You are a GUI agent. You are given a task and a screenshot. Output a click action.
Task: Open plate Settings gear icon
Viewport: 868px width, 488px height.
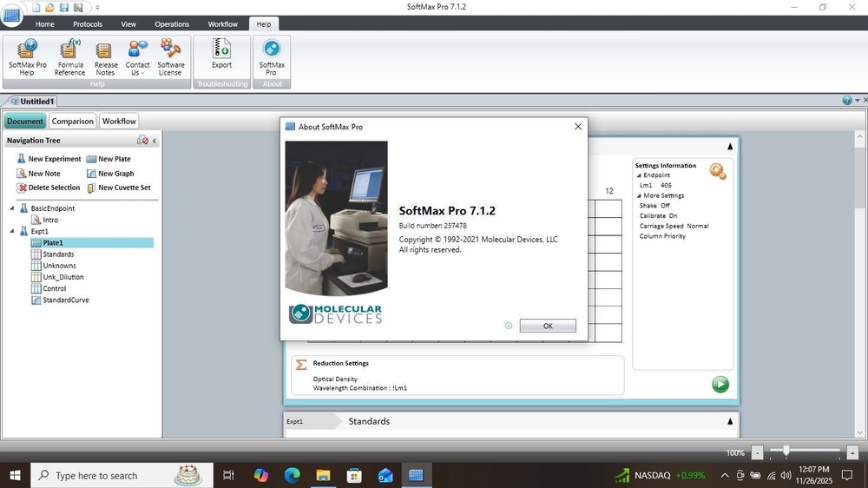click(x=718, y=171)
